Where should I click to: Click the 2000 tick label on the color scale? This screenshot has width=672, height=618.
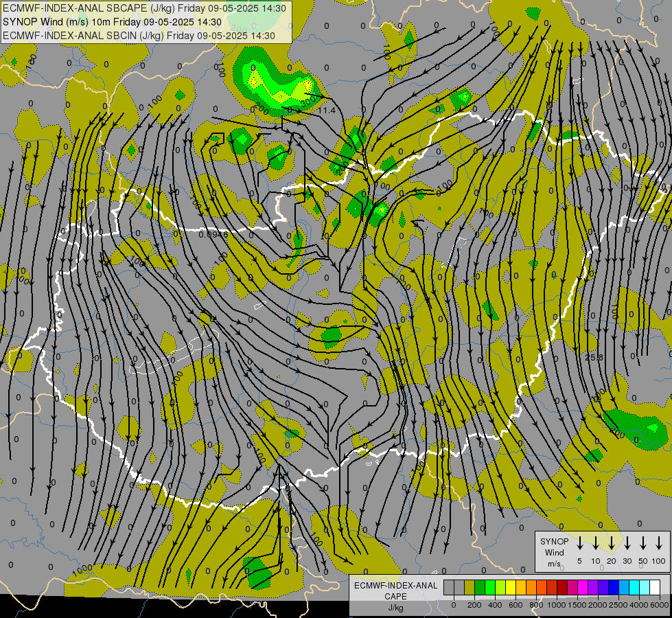coord(598,605)
